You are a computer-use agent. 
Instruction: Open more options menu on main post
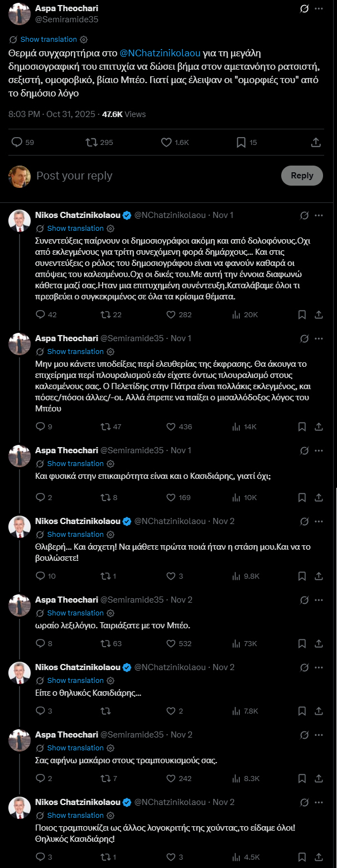pyautogui.click(x=319, y=9)
